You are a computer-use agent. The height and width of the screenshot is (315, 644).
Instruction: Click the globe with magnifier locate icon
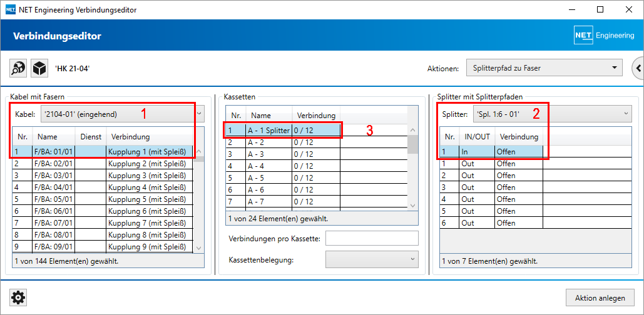pos(19,68)
